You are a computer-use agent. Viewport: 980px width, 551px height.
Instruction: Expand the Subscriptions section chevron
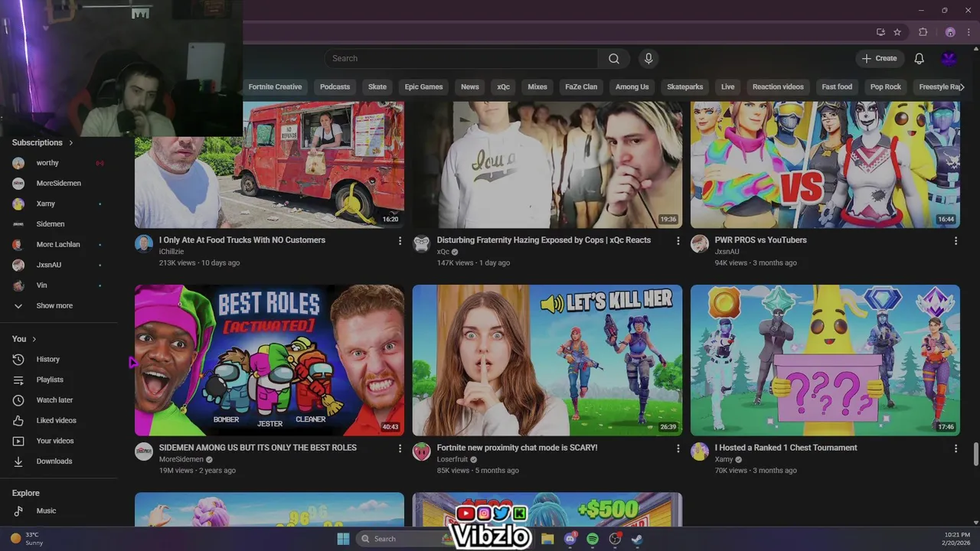[71, 142]
